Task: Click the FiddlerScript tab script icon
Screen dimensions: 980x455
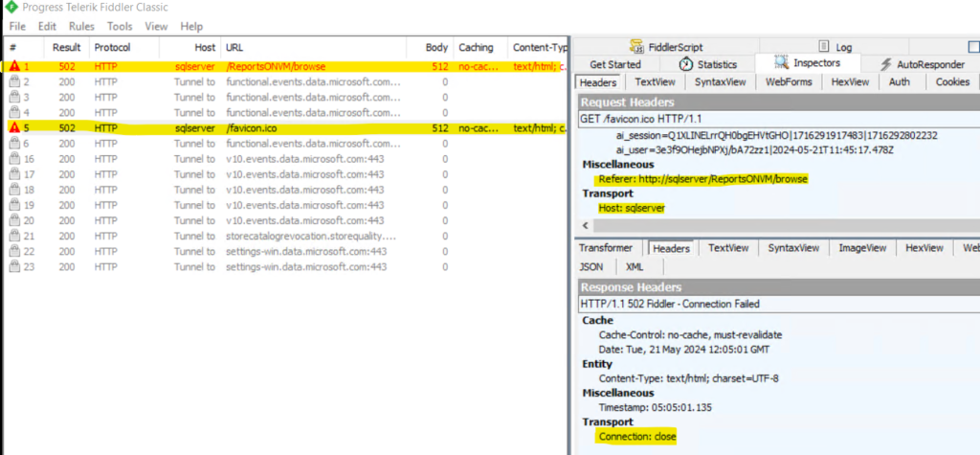Action: click(x=636, y=46)
